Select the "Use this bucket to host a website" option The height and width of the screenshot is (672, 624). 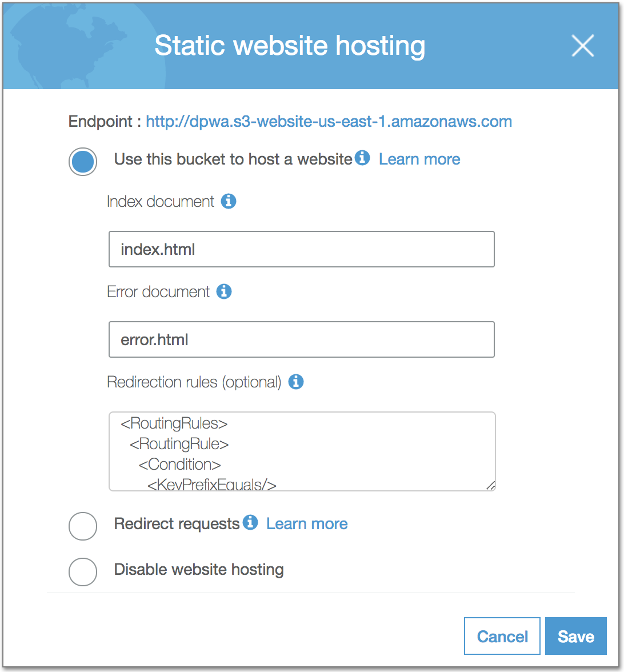click(82, 162)
